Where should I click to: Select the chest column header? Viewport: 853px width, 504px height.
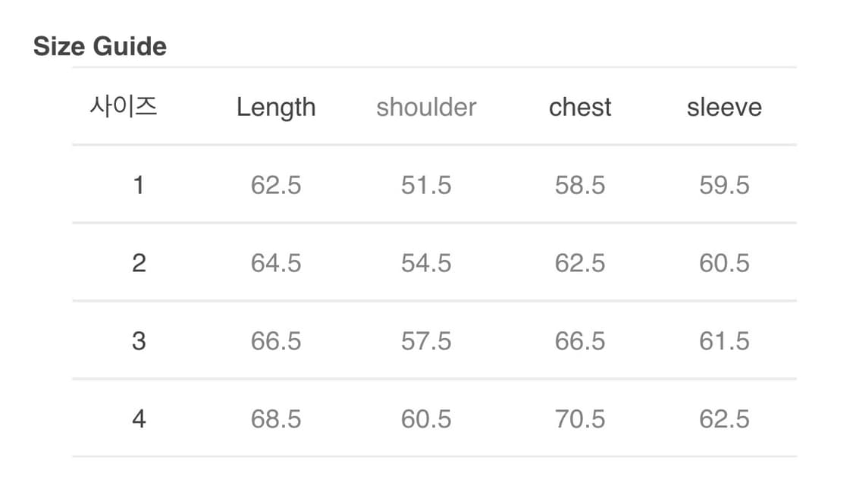(x=580, y=107)
